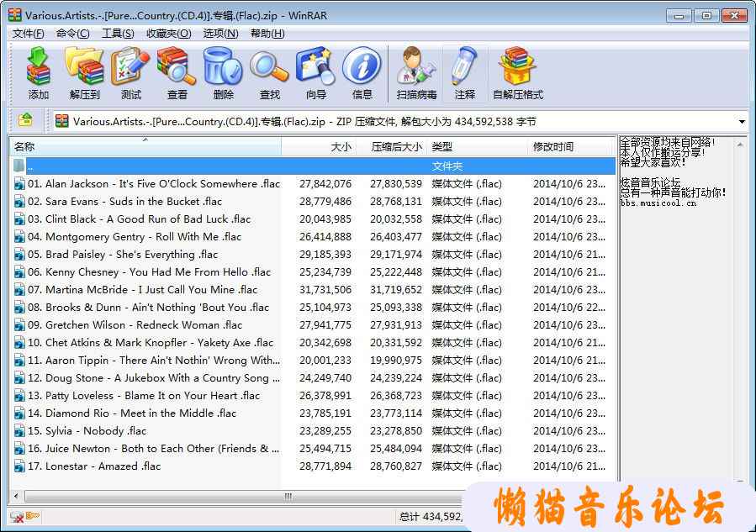
Task: Click flac icon of 03. Clint Black
Action: (19, 219)
